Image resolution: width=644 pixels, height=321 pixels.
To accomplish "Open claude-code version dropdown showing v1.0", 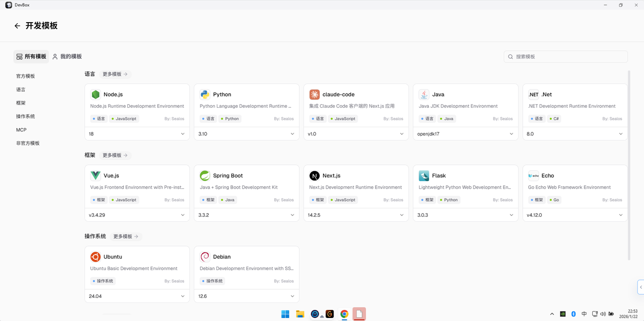I will [x=356, y=134].
